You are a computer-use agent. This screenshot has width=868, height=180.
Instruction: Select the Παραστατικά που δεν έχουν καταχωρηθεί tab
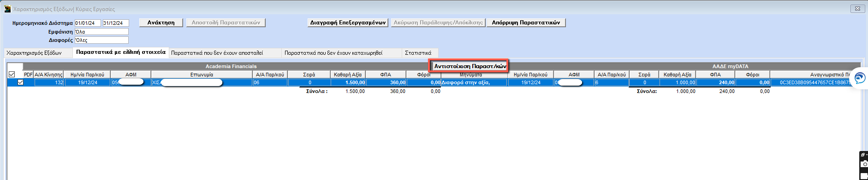(x=333, y=53)
